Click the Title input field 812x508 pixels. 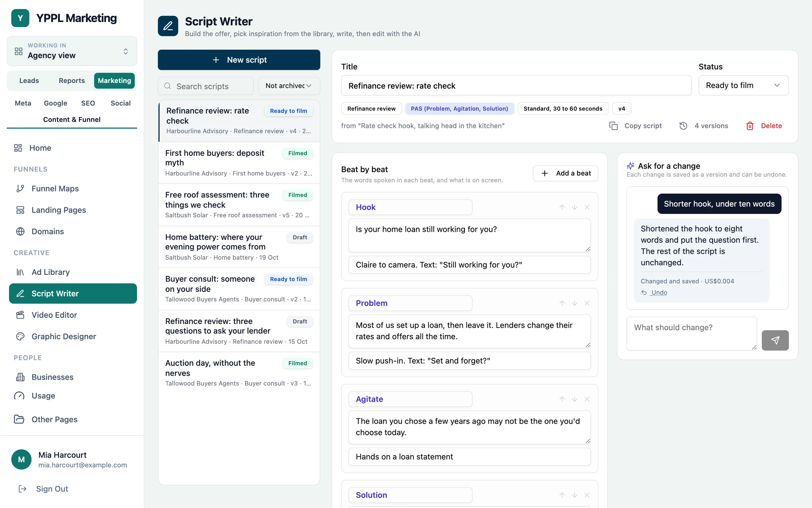(516, 86)
